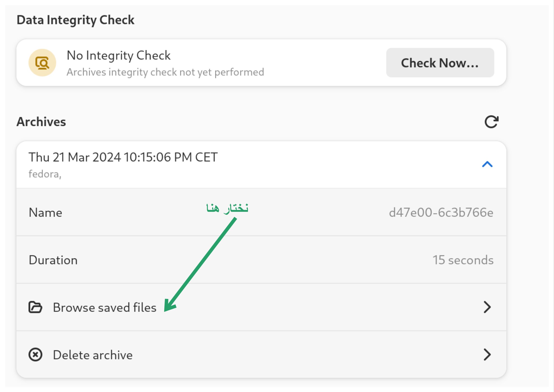
Task: Click the yellow integrity check magnifier icon
Action: tap(42, 63)
